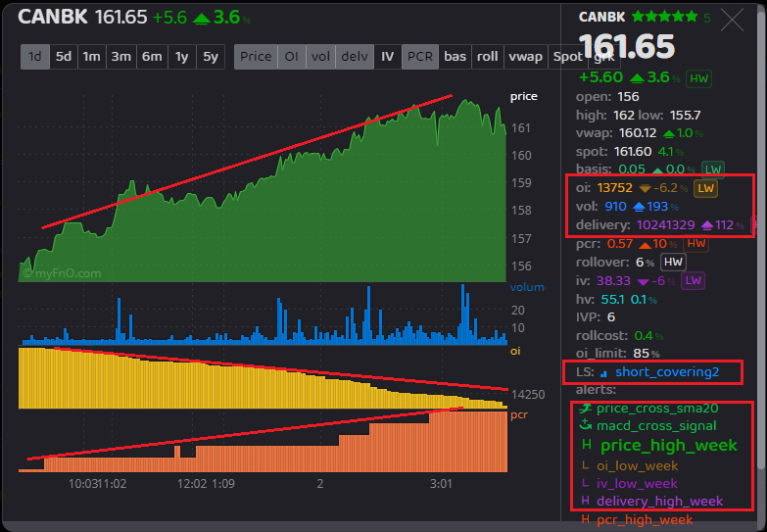This screenshot has width=767, height=532.
Task: Click the blue volume bar chart
Action: point(264,315)
